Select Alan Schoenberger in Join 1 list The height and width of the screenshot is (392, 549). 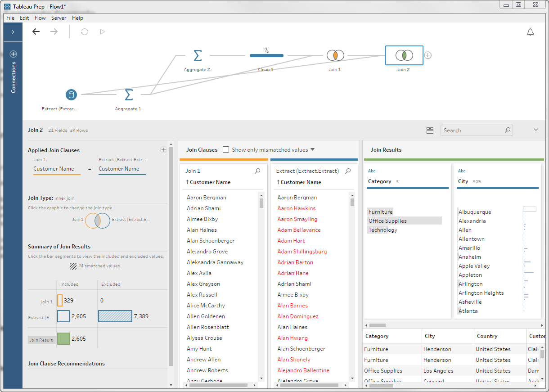(211, 241)
